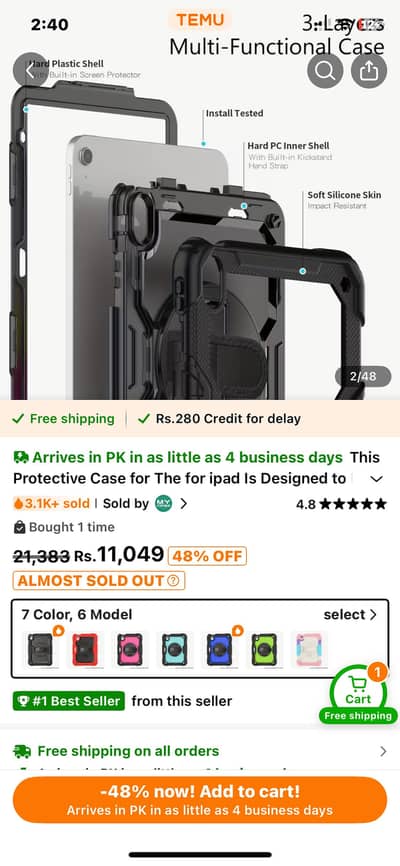
Task: Click the seller logo badge
Action: point(163,503)
